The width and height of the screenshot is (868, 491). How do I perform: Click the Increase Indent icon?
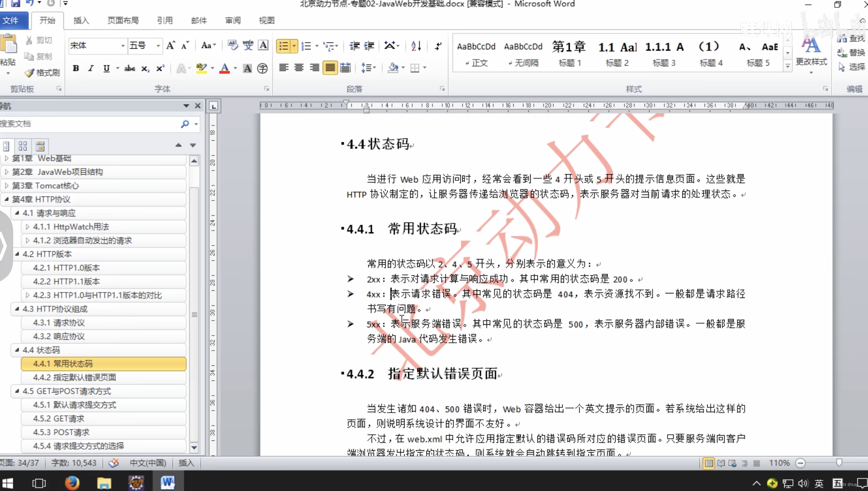click(x=369, y=46)
